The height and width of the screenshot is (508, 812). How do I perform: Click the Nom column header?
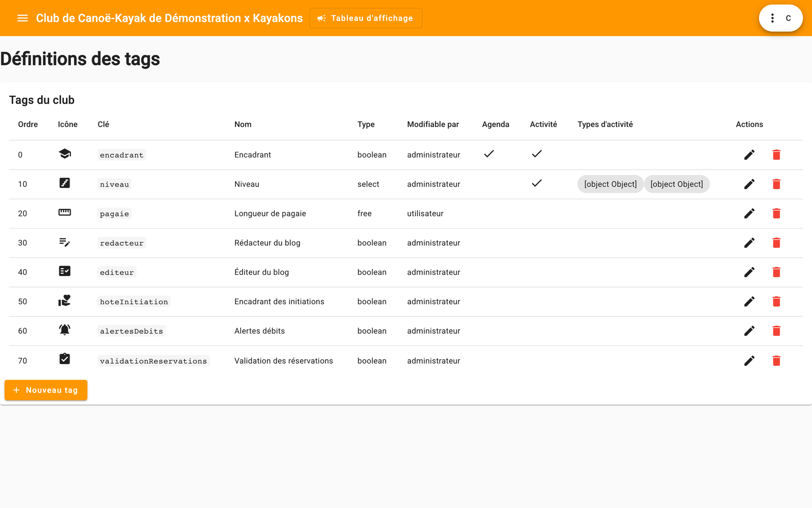tap(243, 124)
